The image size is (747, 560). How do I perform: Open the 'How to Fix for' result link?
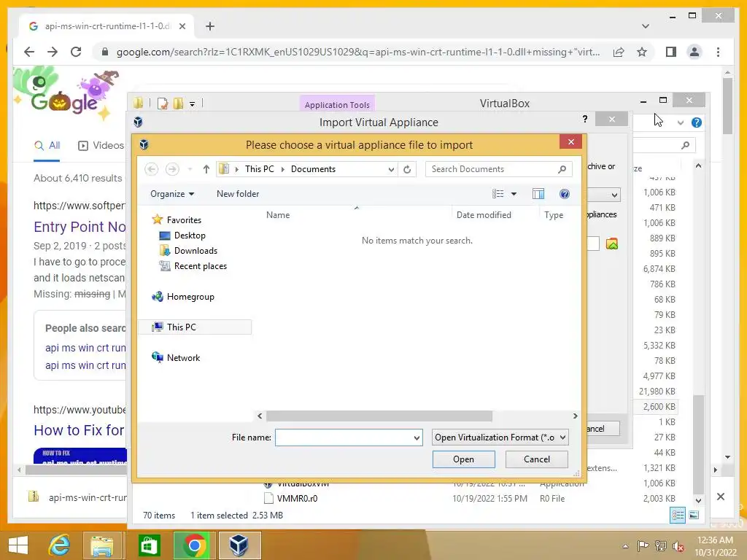79,430
